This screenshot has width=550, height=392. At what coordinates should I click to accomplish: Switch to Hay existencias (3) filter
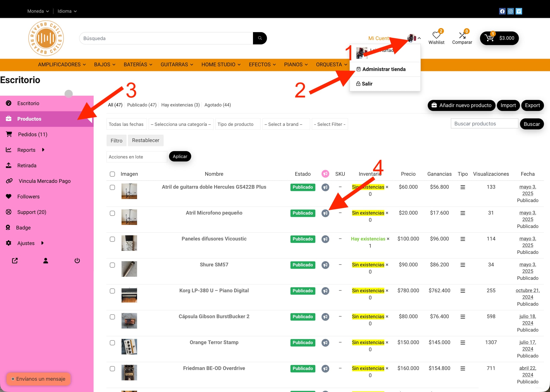click(x=180, y=105)
